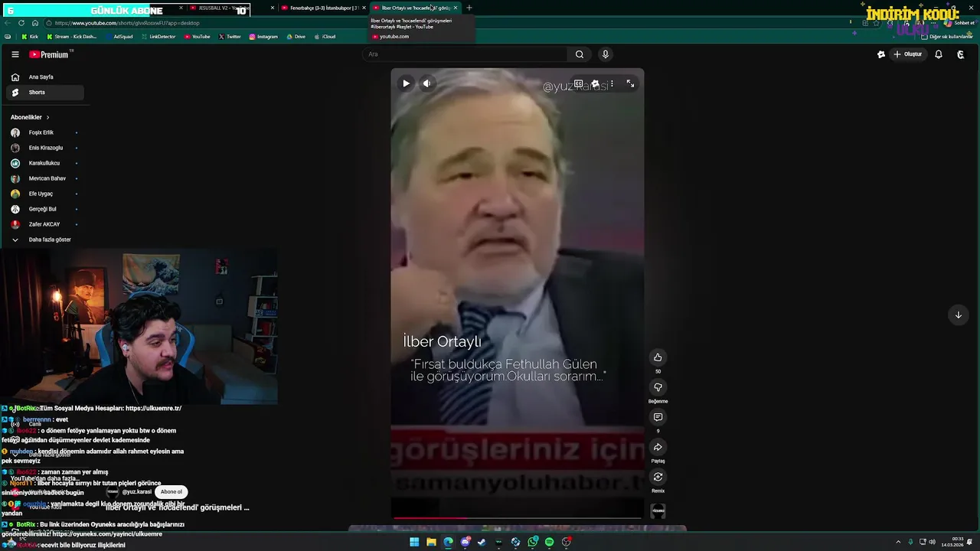The width and height of the screenshot is (980, 551).
Task: Go to next Short with down arrow
Action: click(x=958, y=315)
